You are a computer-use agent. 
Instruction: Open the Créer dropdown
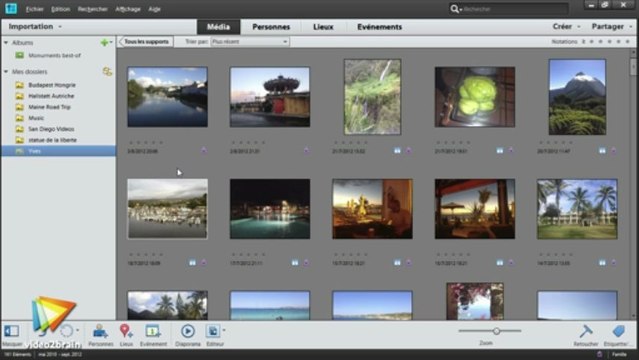coord(566,27)
